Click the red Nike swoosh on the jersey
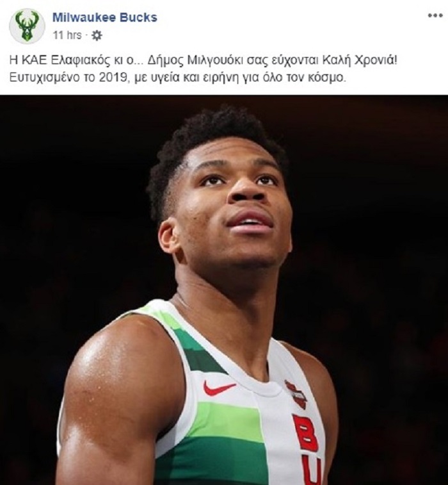448x485 pixels. [219, 388]
